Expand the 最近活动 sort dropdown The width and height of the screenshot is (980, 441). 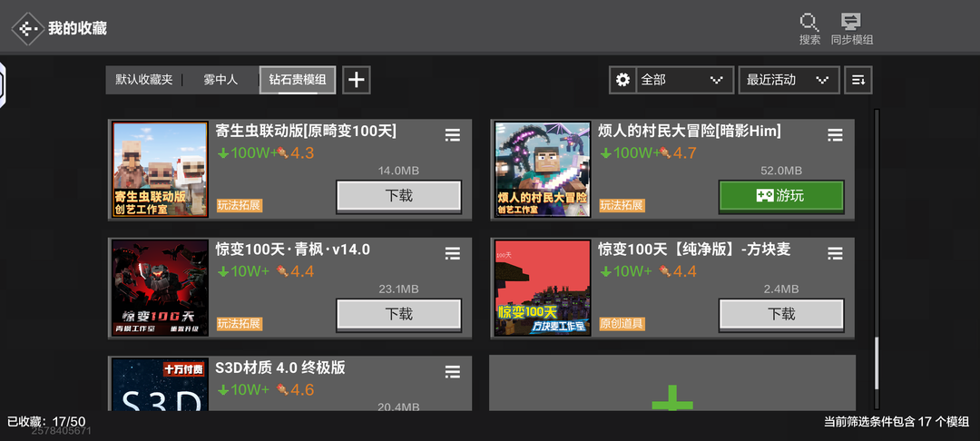[x=789, y=80]
